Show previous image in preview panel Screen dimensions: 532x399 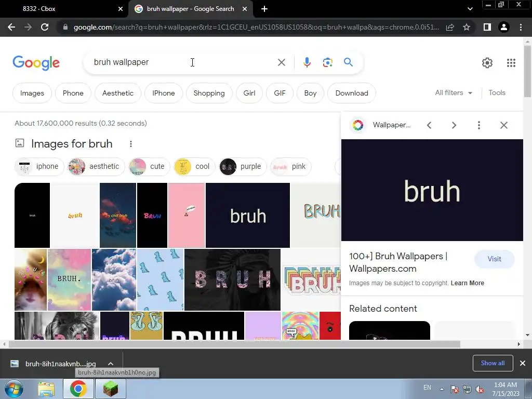coord(429,125)
